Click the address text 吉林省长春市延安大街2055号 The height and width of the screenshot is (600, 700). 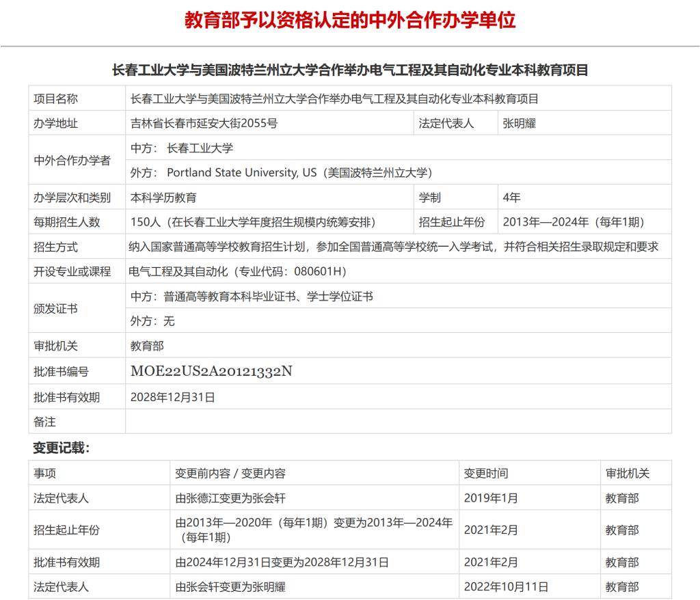(x=204, y=124)
